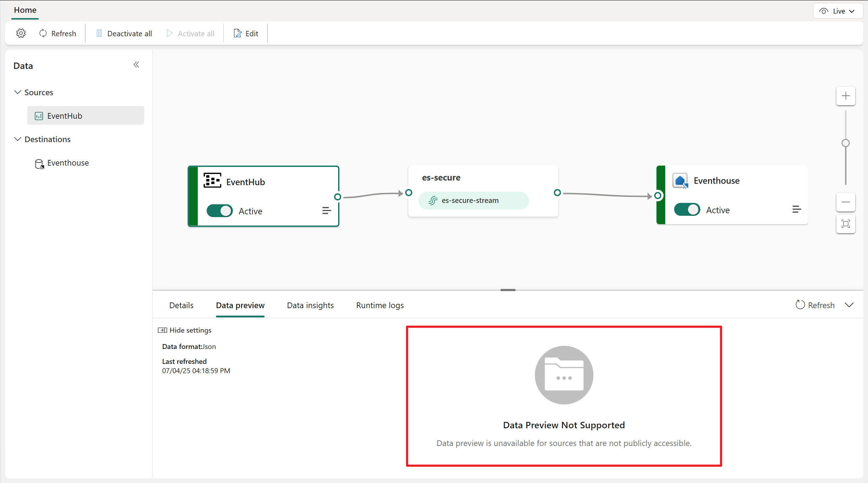Open the settings gear in the toolbar
Viewport: 868px width, 483px height.
21,33
